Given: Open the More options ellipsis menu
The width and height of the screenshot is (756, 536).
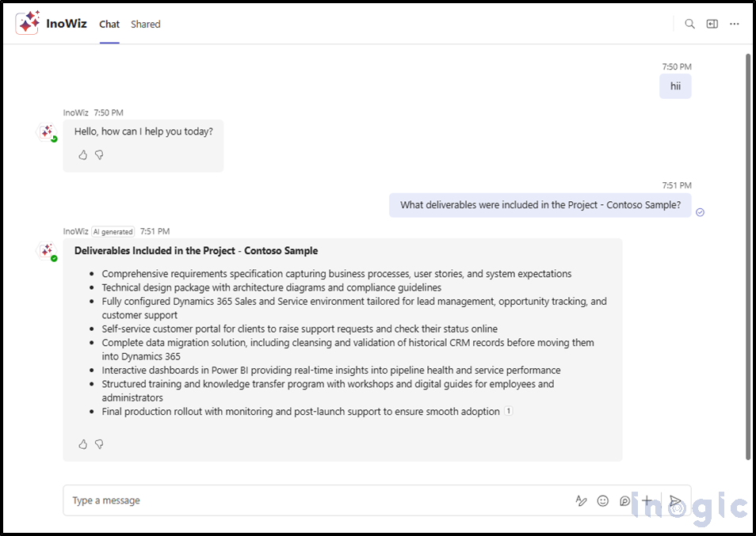Looking at the screenshot, I should pos(734,24).
